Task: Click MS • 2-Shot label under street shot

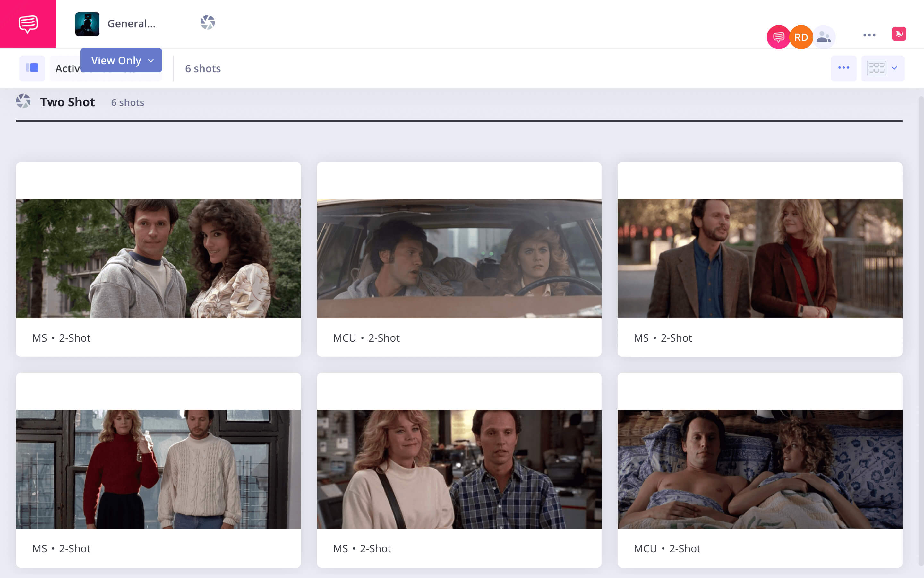Action: coord(663,338)
